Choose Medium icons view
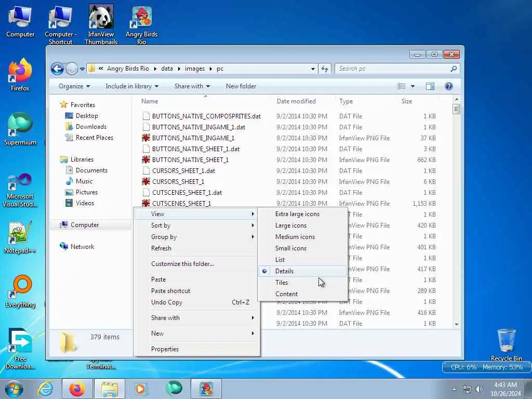The width and height of the screenshot is (532, 399). [302, 237]
